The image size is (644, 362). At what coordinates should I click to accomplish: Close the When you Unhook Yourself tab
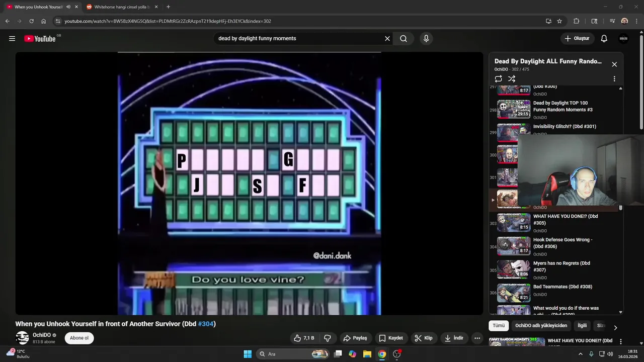pos(76,7)
